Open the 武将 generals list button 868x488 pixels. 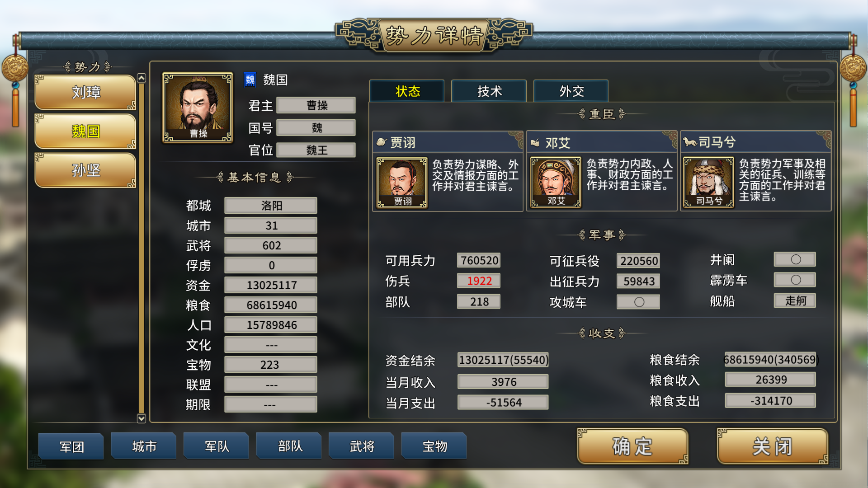[362, 446]
